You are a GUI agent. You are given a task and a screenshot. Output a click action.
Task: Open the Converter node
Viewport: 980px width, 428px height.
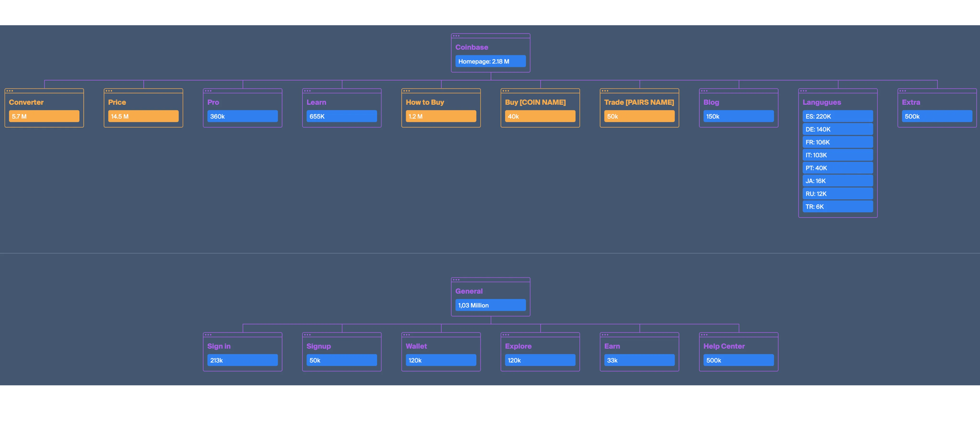(26, 102)
